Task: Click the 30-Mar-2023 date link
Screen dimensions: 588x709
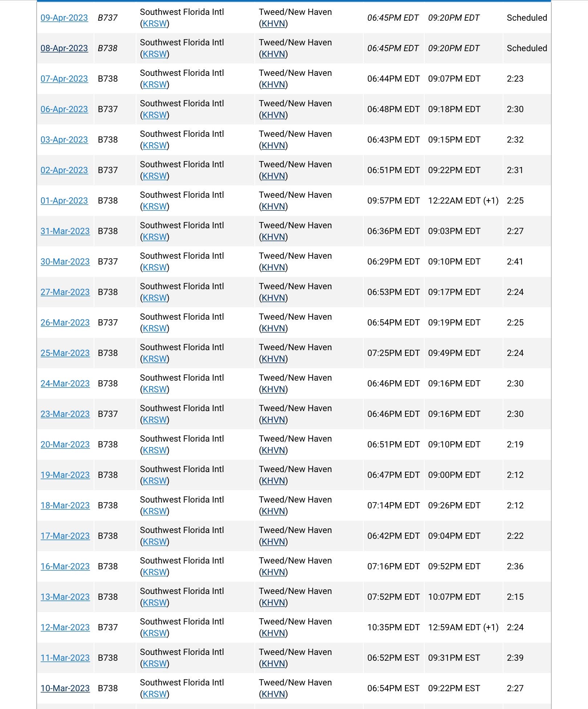Action: (65, 262)
